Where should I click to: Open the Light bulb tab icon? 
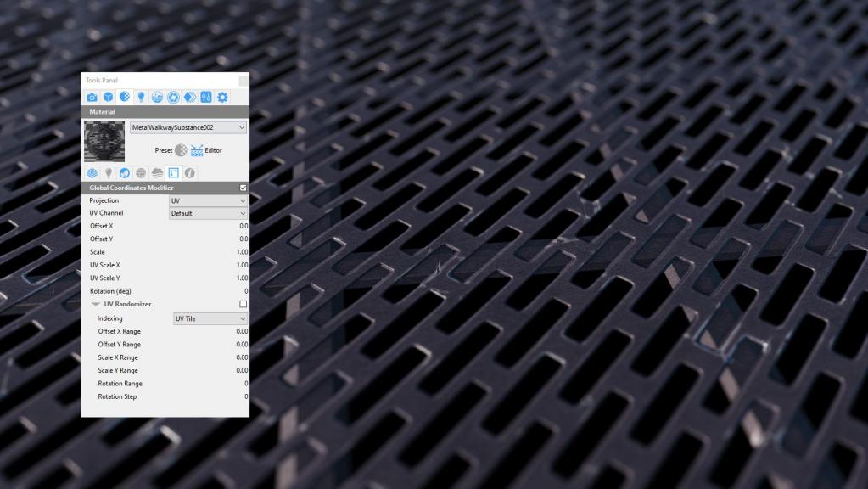[x=141, y=98]
